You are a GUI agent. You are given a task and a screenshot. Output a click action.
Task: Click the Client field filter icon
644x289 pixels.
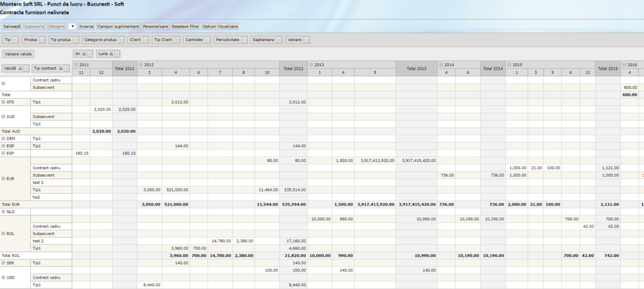(x=145, y=40)
